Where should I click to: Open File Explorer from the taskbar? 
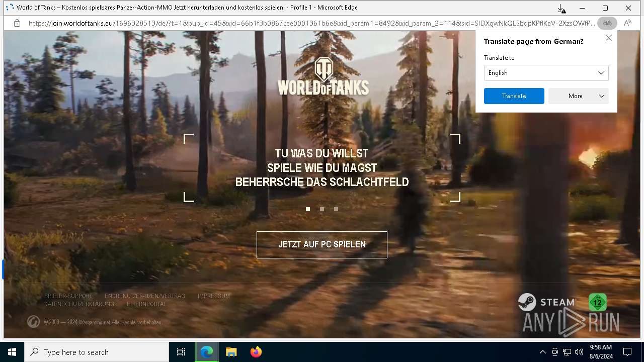coord(231,352)
